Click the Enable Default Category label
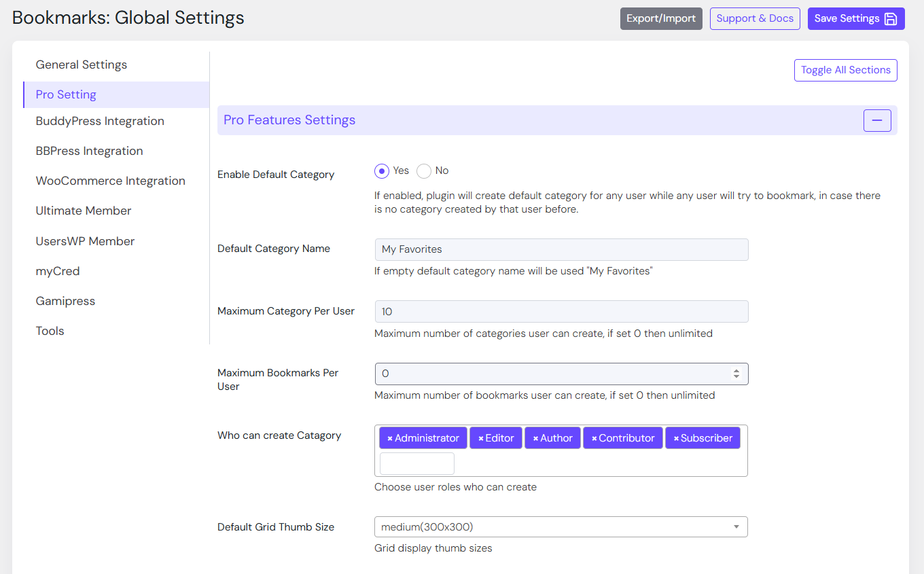 pyautogui.click(x=276, y=175)
